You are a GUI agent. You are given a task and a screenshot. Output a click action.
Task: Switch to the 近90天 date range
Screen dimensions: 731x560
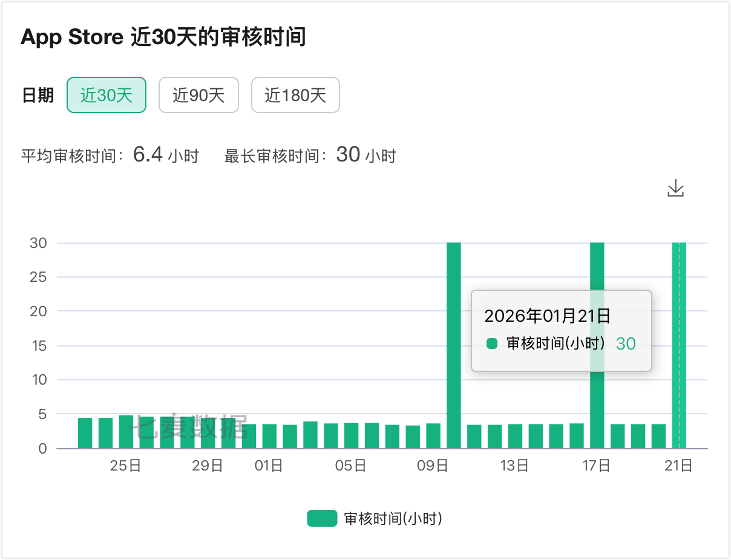click(198, 95)
